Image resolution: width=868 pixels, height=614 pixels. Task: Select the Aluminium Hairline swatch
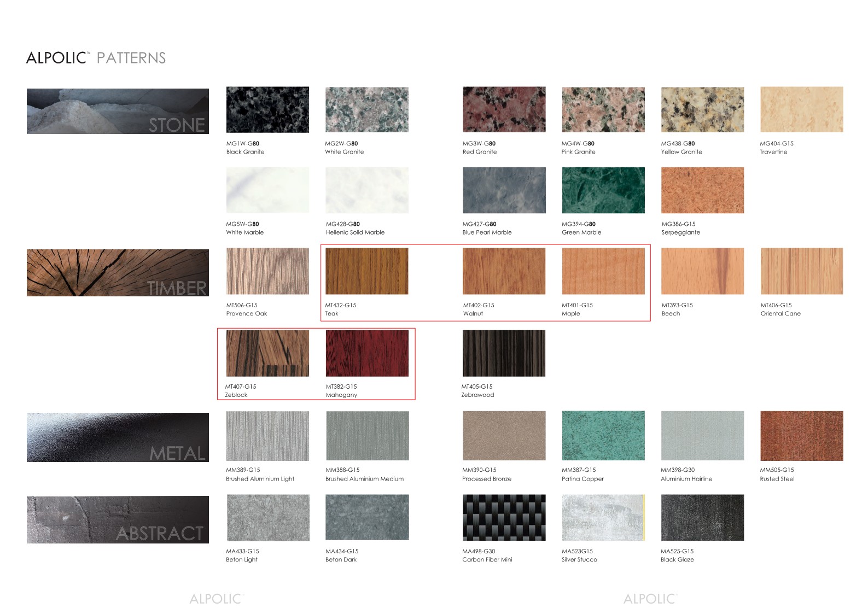click(702, 436)
